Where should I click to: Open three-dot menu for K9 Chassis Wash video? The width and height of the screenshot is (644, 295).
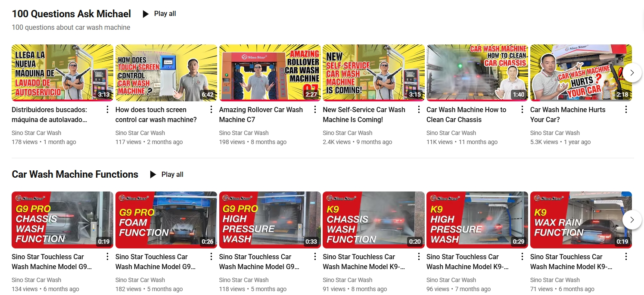(419, 257)
